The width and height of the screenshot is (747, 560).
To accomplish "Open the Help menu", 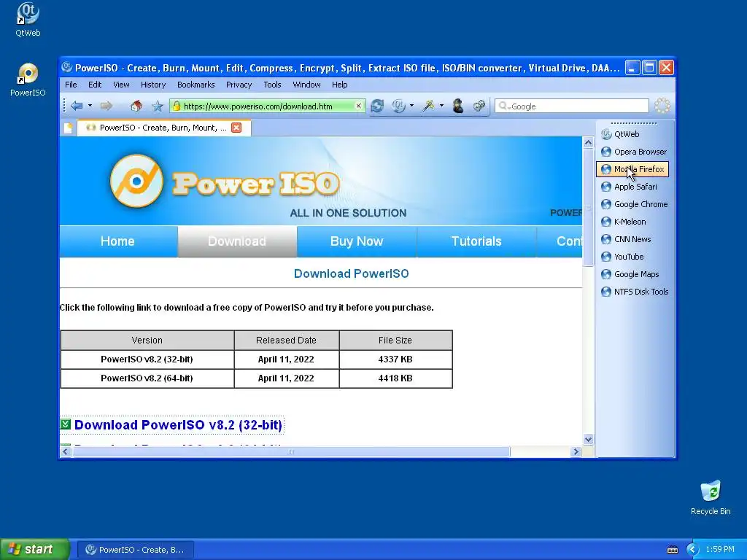I will coord(340,85).
